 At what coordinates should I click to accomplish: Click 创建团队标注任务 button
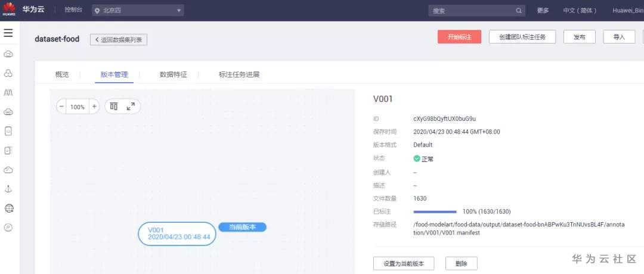[x=522, y=37]
